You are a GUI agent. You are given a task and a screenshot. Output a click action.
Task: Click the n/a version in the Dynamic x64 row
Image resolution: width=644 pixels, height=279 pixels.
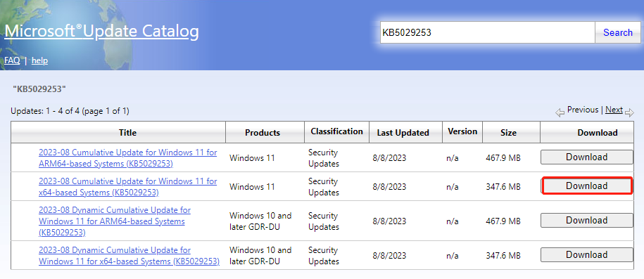(x=452, y=256)
